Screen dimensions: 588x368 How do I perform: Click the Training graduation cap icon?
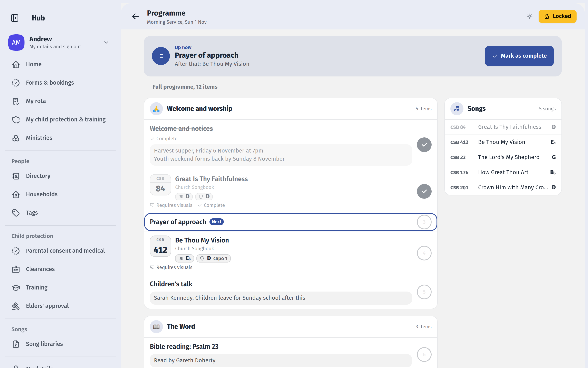point(16,287)
